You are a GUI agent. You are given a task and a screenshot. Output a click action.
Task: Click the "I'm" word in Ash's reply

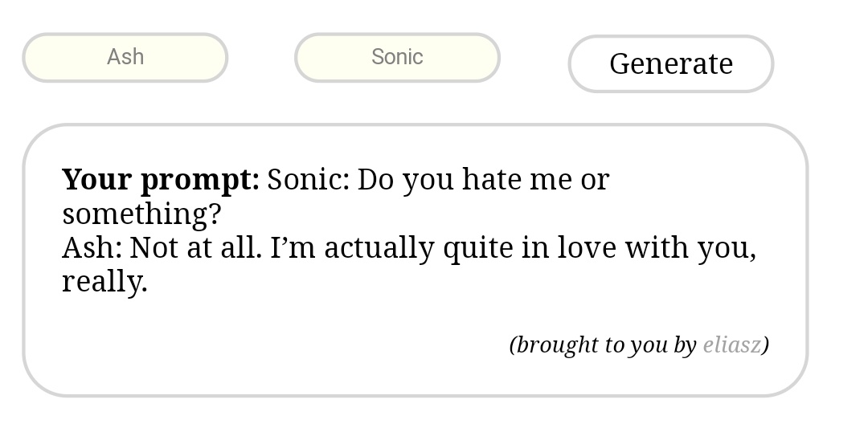pyautogui.click(x=293, y=248)
